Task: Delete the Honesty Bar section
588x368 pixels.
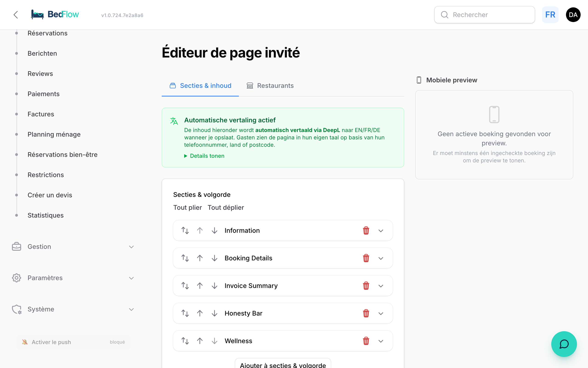Action: 366,313
